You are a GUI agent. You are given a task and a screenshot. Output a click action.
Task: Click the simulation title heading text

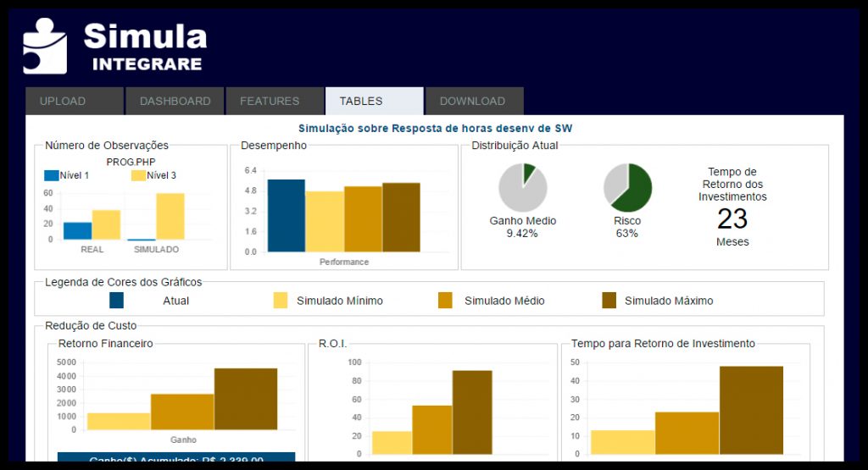click(x=435, y=128)
